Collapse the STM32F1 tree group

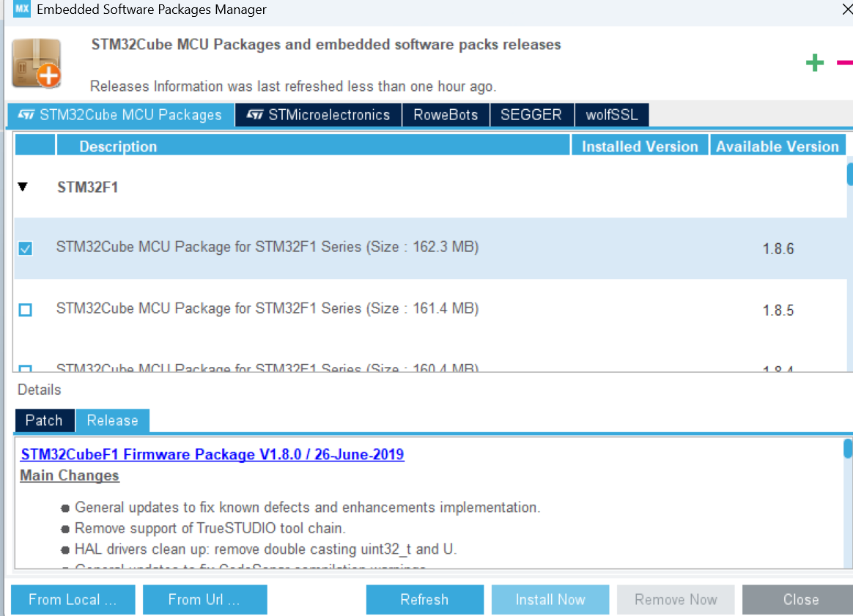point(23,187)
